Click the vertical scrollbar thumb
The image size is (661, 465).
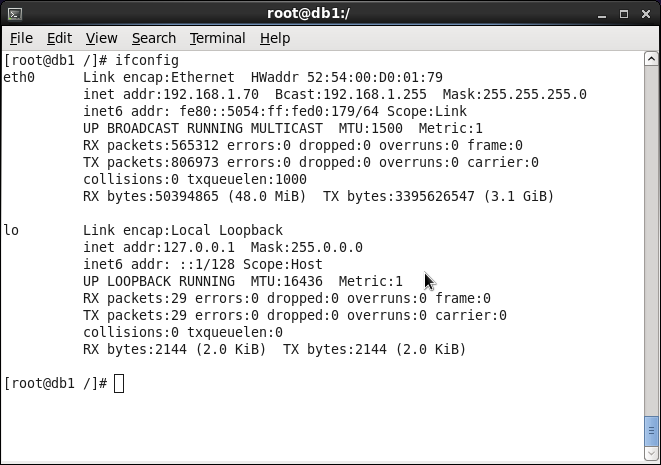click(x=651, y=430)
